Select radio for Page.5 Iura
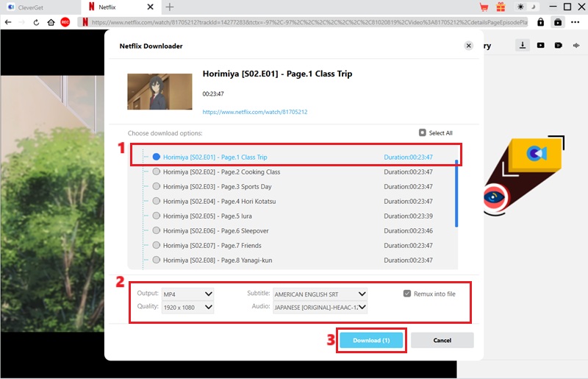 coord(157,216)
